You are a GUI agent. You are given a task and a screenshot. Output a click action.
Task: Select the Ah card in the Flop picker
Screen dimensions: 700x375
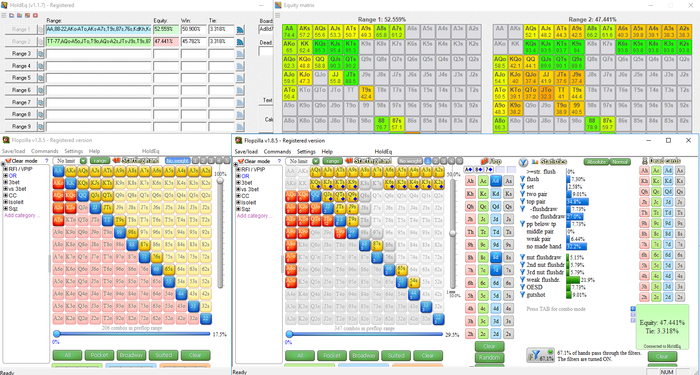470,181
